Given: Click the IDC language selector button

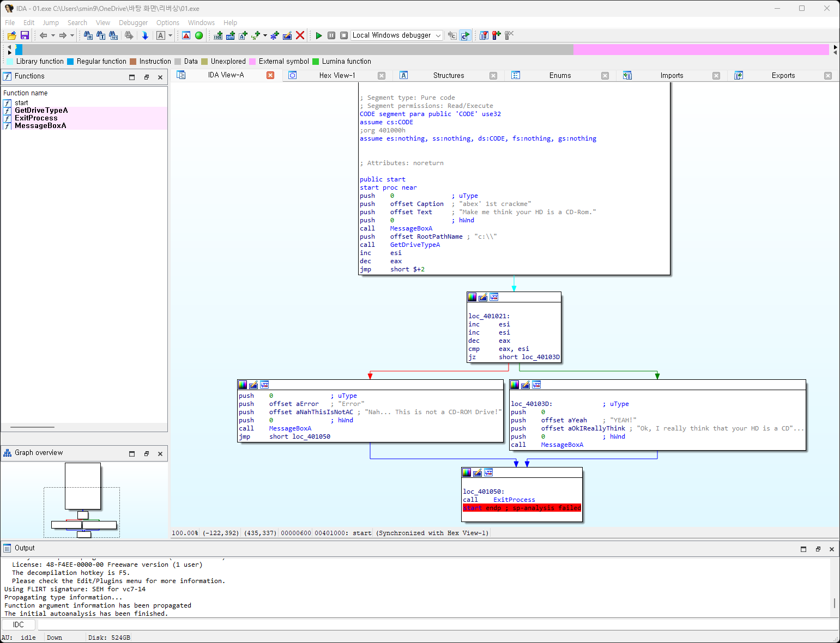Looking at the screenshot, I should (19, 624).
